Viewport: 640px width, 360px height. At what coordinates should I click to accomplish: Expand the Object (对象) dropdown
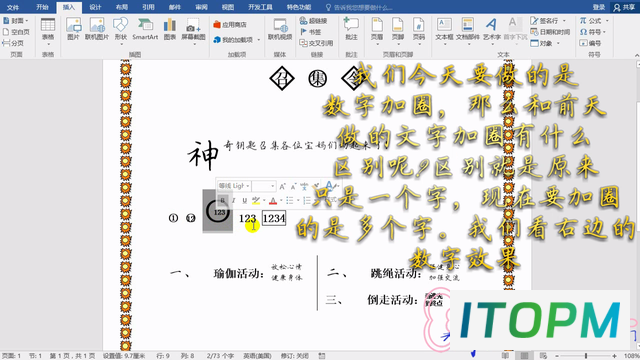click(x=558, y=43)
